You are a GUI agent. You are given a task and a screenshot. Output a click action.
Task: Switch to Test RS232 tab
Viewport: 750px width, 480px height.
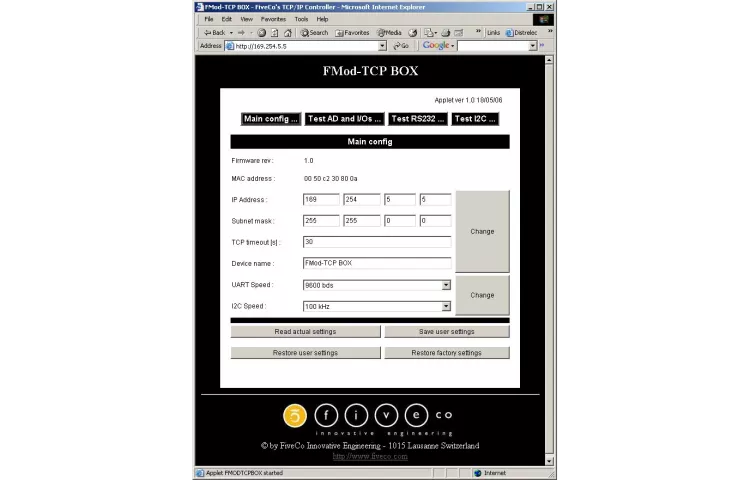click(417, 119)
